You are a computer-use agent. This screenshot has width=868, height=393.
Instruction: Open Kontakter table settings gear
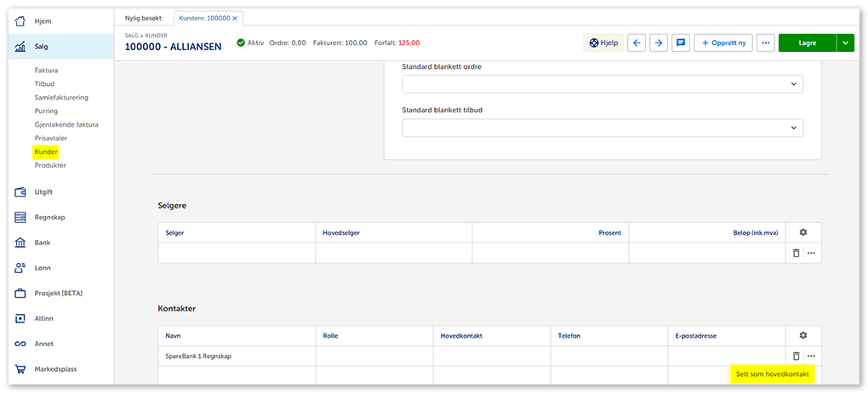tap(802, 336)
